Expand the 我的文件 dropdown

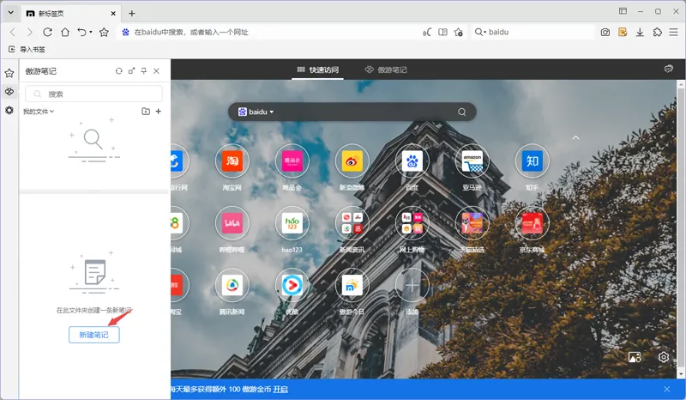38,111
